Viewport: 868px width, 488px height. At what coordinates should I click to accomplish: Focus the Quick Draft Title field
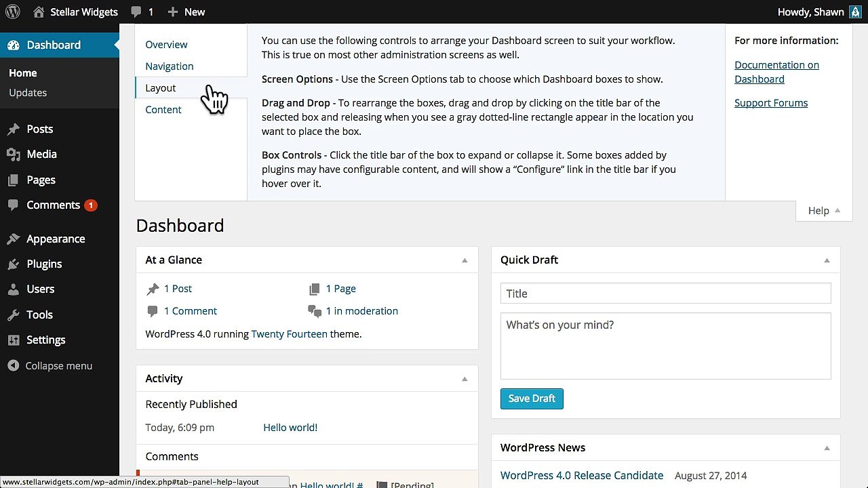[x=665, y=293]
